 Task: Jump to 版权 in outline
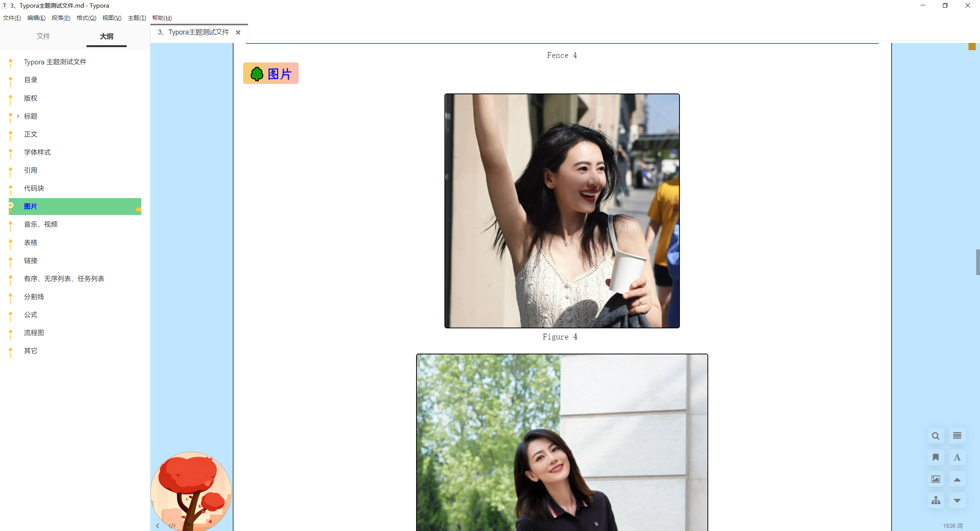[x=31, y=98]
